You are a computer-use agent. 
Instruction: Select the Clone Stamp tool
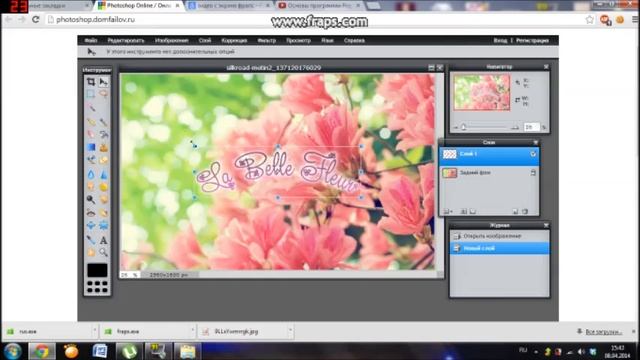103,147
